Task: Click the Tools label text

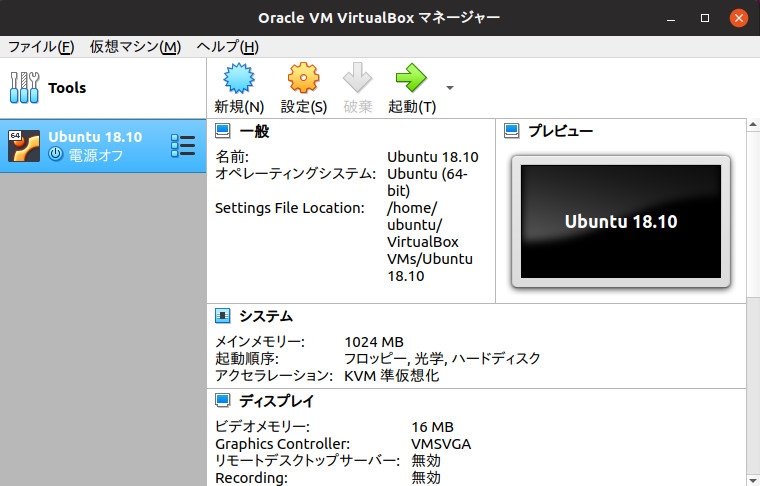Action: [x=67, y=88]
